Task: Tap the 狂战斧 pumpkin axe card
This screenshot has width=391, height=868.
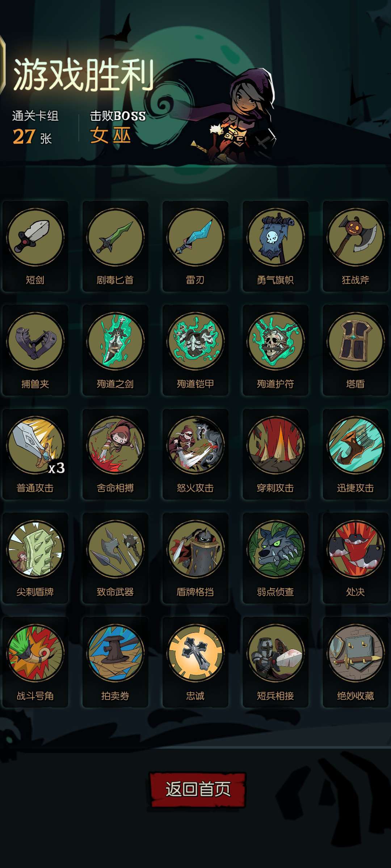Action: point(355,246)
